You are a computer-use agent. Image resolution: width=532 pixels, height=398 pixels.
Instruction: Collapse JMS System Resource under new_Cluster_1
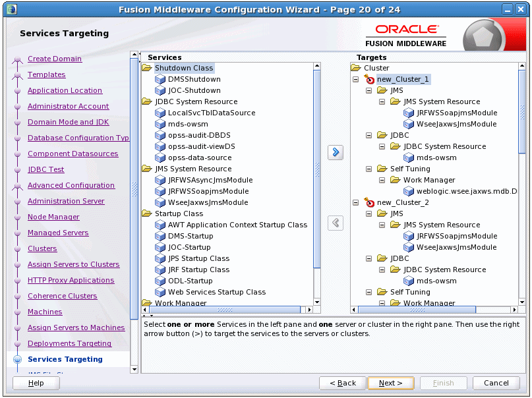tap(382, 101)
